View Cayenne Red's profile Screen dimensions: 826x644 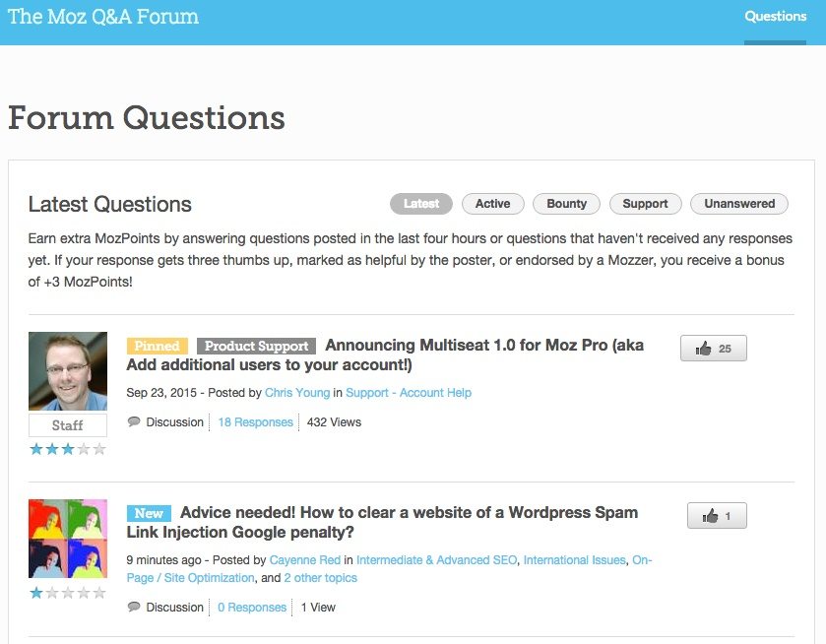point(305,560)
